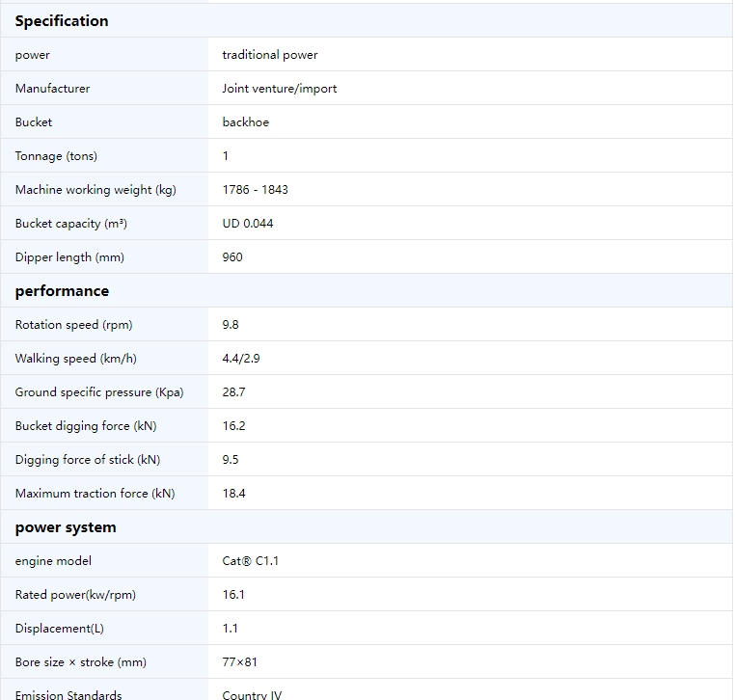Click the Specification section header

click(x=62, y=20)
